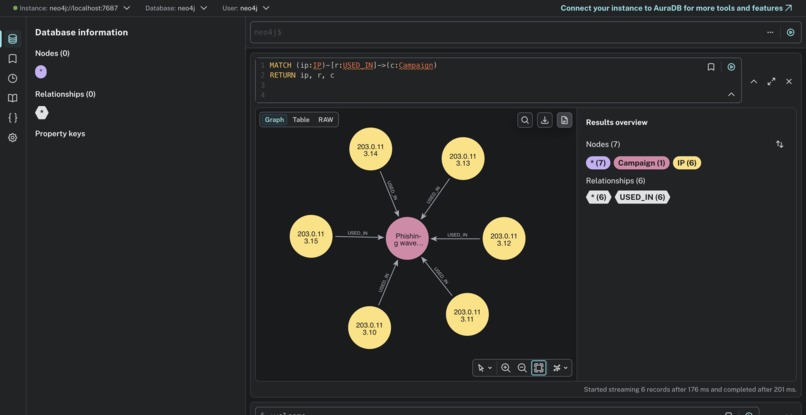This screenshot has width=806, height=415.
Task: Search in the graph visualization
Action: [525, 120]
